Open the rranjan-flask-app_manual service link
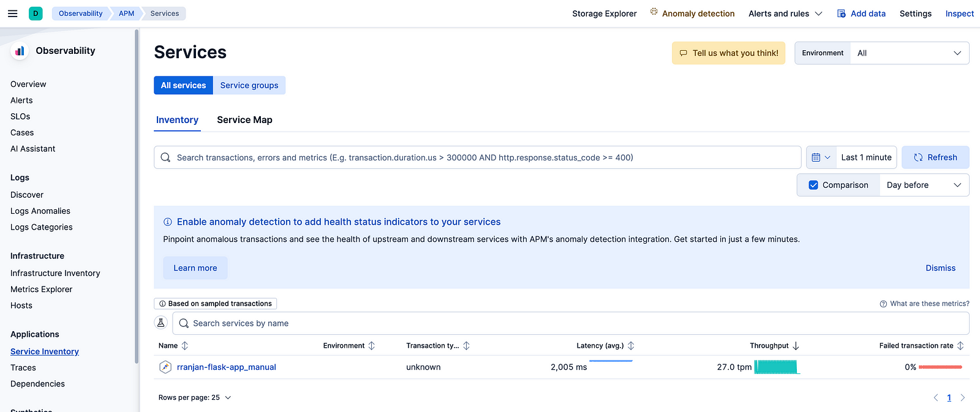This screenshot has width=980, height=412. click(226, 367)
